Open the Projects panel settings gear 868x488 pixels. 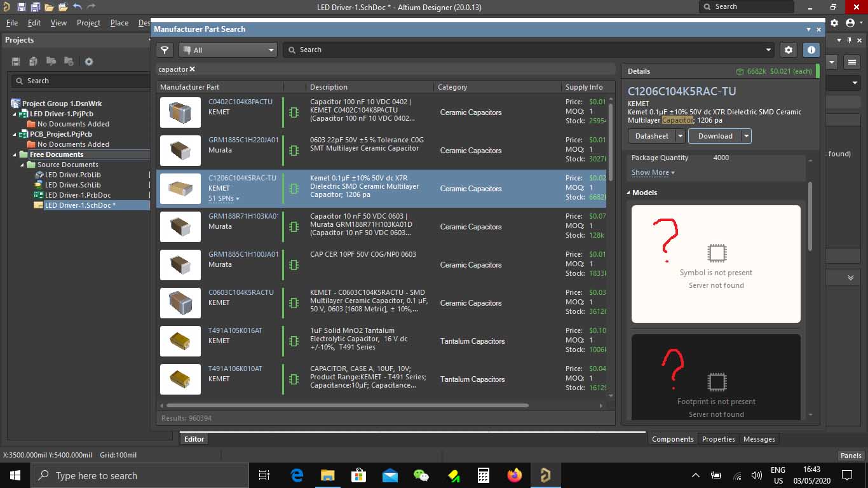point(89,62)
